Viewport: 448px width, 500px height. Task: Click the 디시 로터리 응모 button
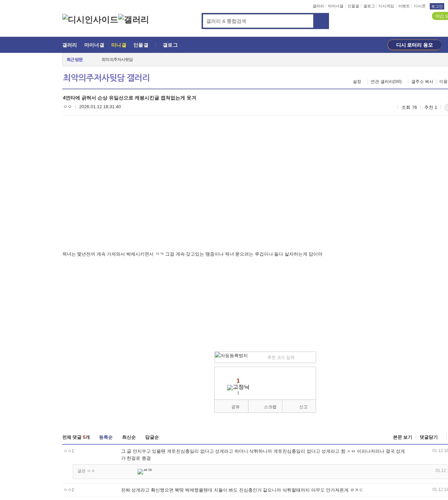click(414, 45)
